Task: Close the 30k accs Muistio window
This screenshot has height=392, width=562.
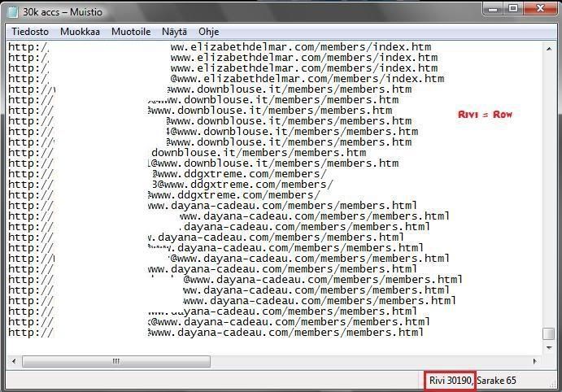Action: click(x=539, y=8)
